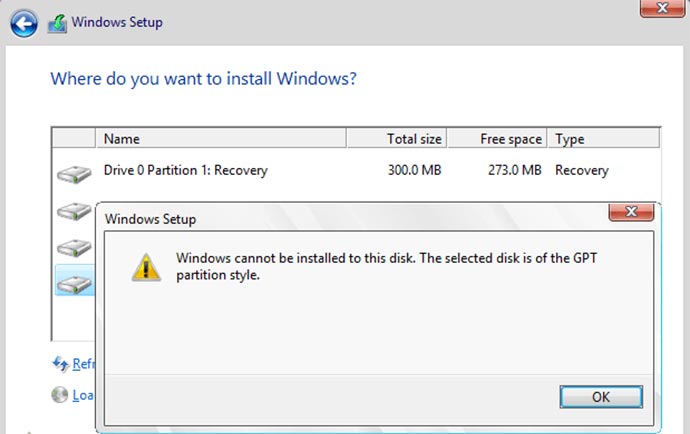
Task: Close the Windows Setup error dialog
Action: click(631, 213)
